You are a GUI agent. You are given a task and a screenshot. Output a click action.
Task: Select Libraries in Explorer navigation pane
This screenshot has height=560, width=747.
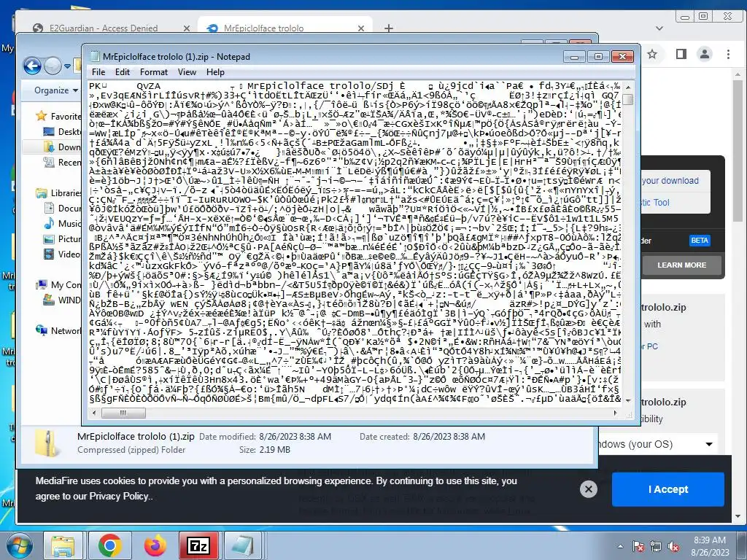[x=59, y=192]
